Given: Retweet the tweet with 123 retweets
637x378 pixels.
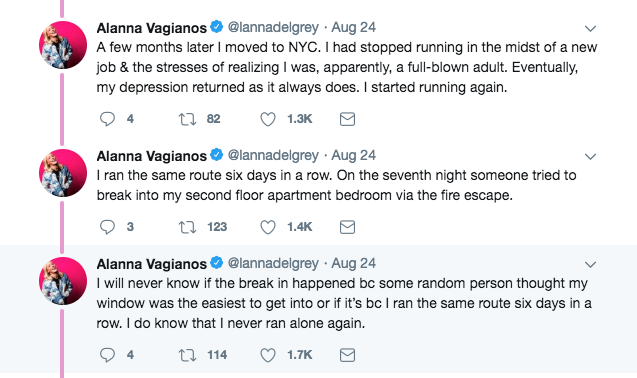Looking at the screenshot, I should tap(188, 227).
